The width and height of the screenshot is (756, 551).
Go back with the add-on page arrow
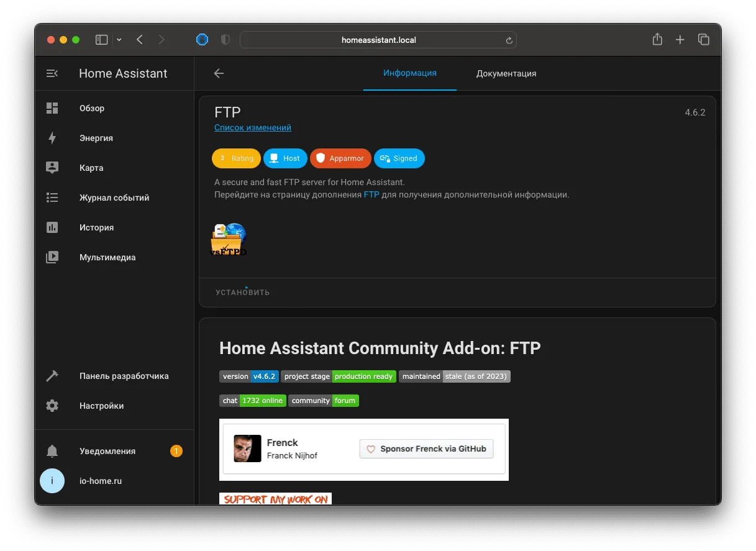[219, 73]
